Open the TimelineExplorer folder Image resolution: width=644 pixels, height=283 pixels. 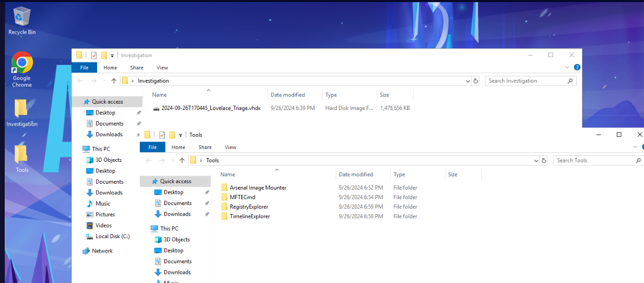pos(250,217)
